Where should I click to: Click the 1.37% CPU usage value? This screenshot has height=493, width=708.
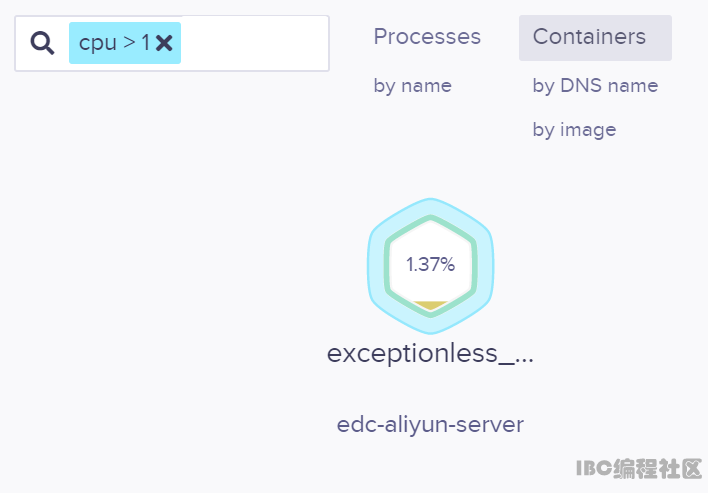(x=430, y=265)
